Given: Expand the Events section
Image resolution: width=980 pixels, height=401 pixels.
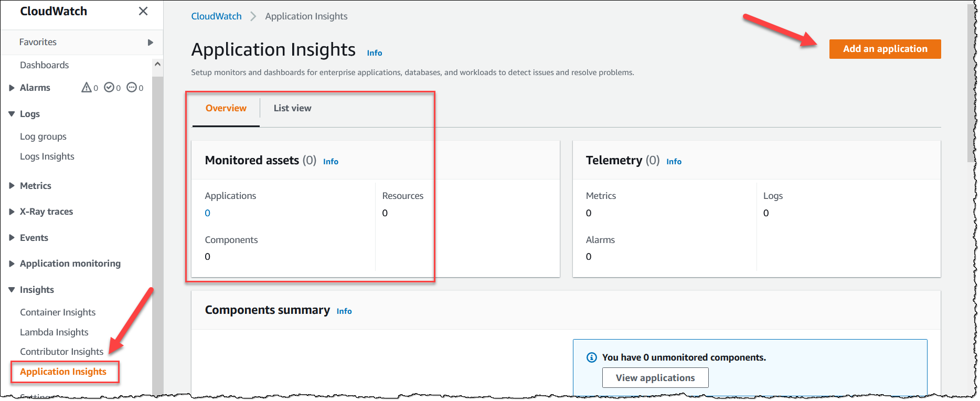Looking at the screenshot, I should coord(12,238).
